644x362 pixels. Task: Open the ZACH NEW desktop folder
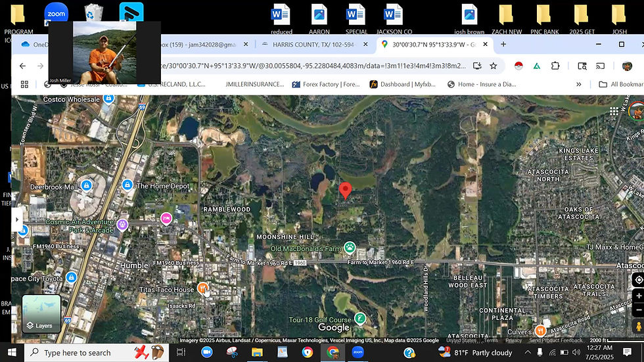pos(507,19)
